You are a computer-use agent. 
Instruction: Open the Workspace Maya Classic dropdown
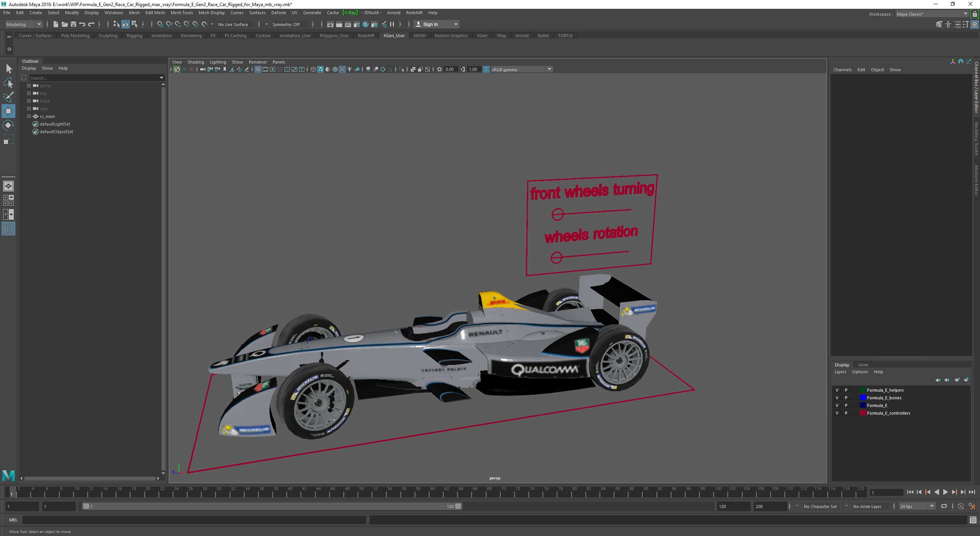(933, 14)
